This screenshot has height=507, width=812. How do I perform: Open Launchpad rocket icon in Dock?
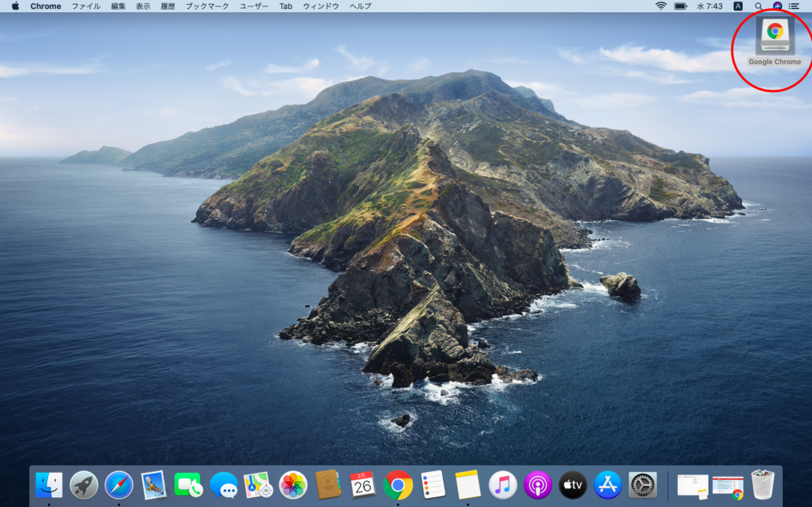[x=84, y=485]
